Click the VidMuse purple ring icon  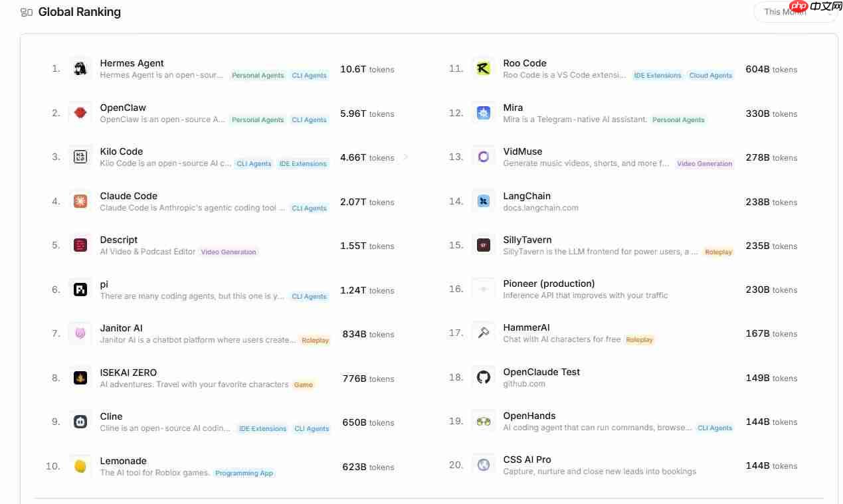pos(484,157)
